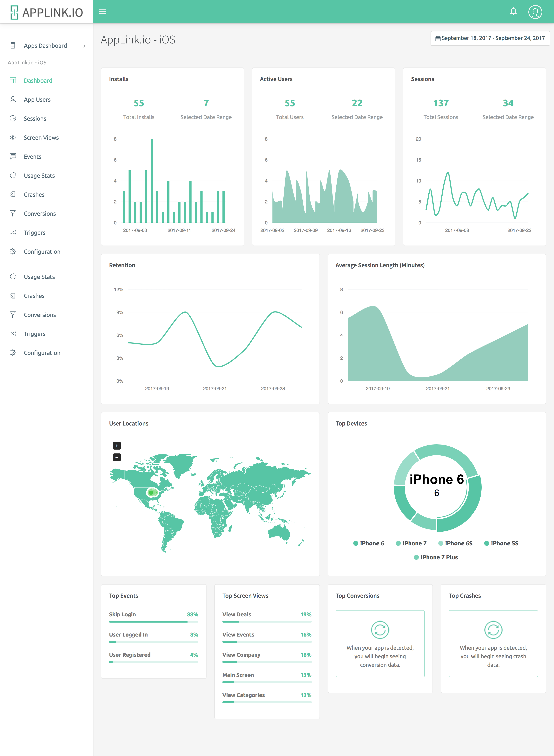Screen dimensions: 554x756
Task: Expand the Apps Dashboard chevron
Action: point(84,46)
